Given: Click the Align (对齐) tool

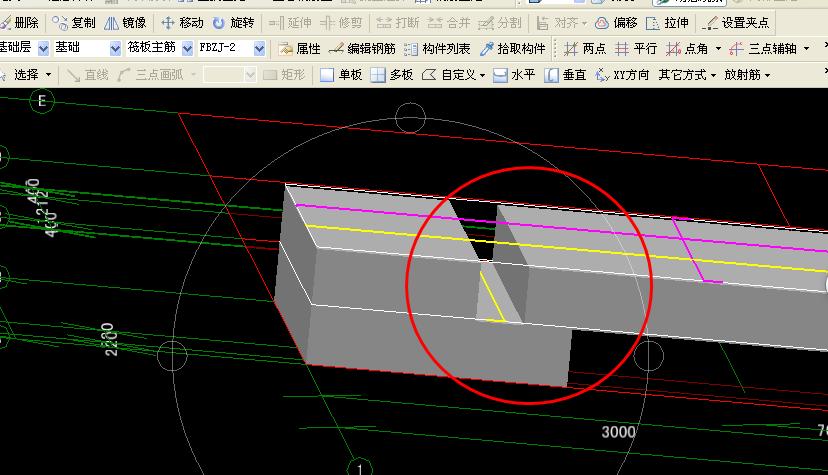Looking at the screenshot, I should [557, 23].
